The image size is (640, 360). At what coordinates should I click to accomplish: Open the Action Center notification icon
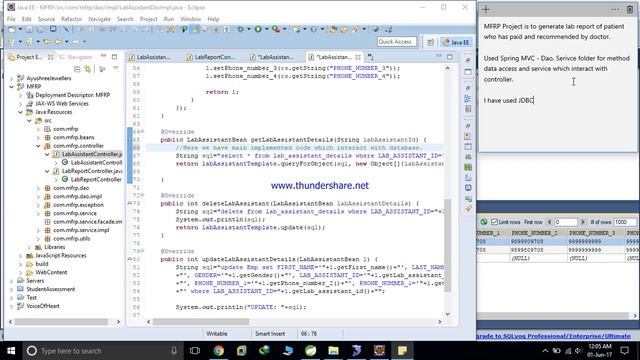624,351
